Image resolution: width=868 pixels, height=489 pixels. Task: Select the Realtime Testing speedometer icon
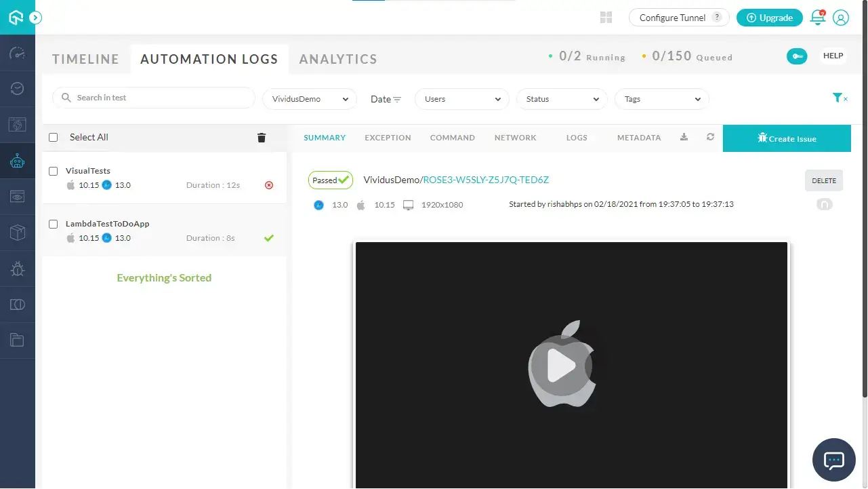tap(17, 53)
